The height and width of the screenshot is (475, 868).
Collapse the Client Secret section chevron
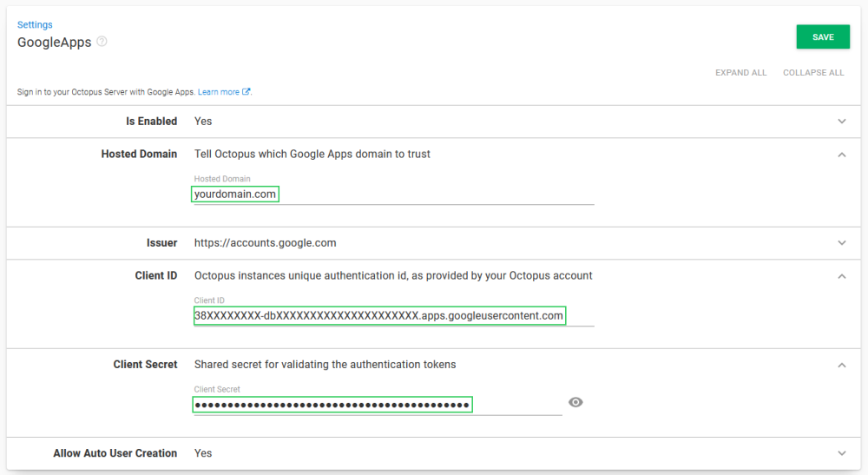coord(841,365)
